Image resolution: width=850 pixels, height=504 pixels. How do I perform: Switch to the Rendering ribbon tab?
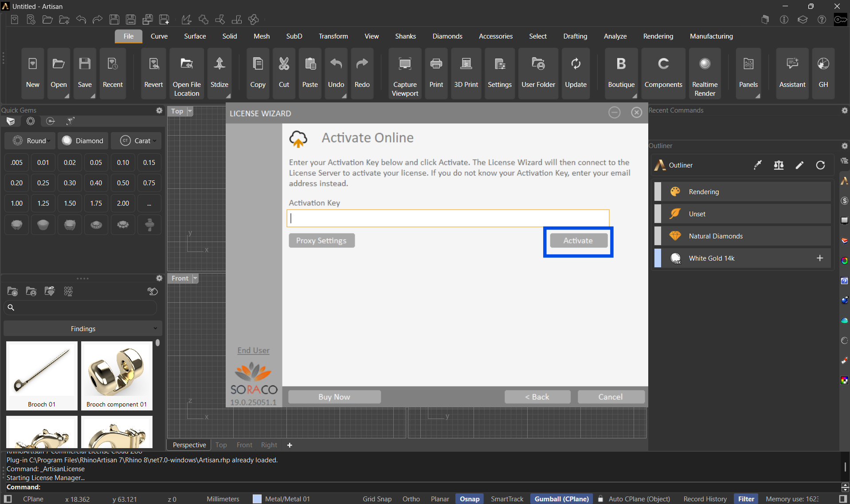coord(658,36)
